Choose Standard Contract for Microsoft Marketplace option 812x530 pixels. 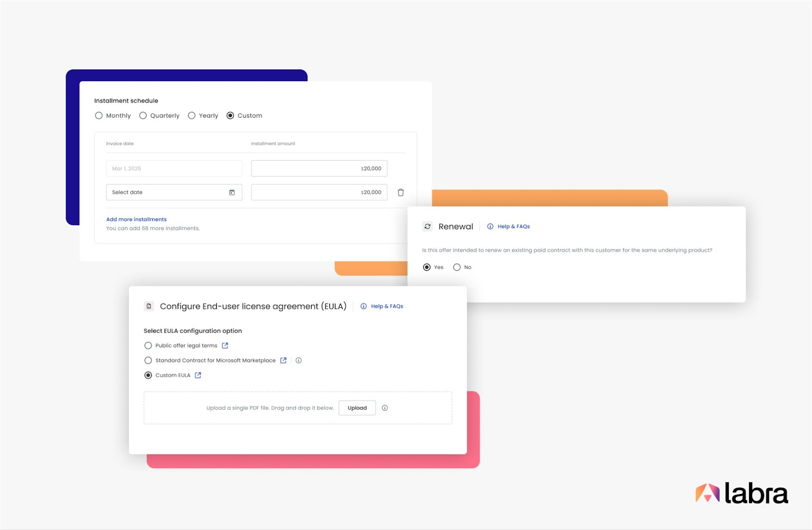pyautogui.click(x=148, y=361)
